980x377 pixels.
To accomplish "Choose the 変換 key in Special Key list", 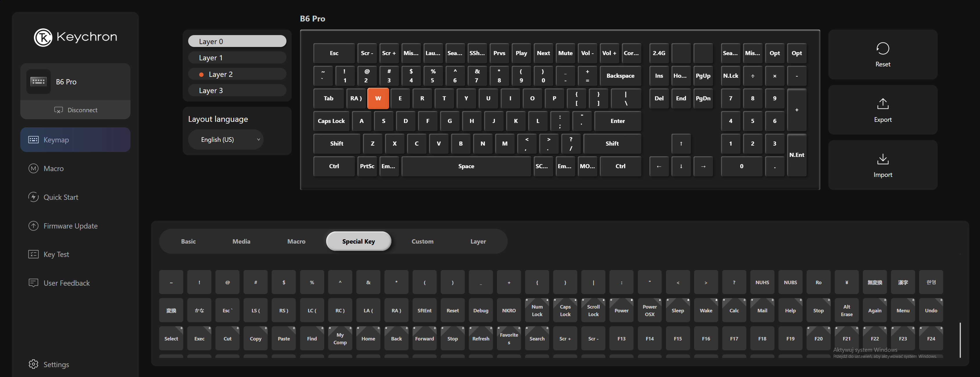I will [x=171, y=310].
